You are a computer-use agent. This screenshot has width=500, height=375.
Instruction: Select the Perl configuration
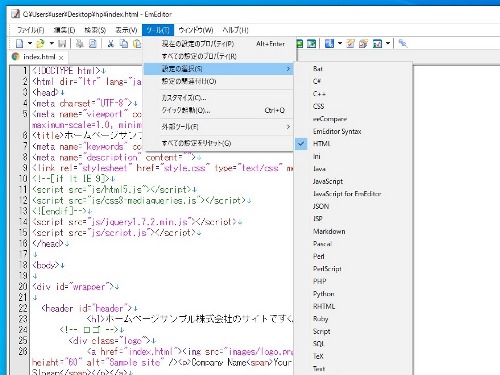click(x=353, y=256)
